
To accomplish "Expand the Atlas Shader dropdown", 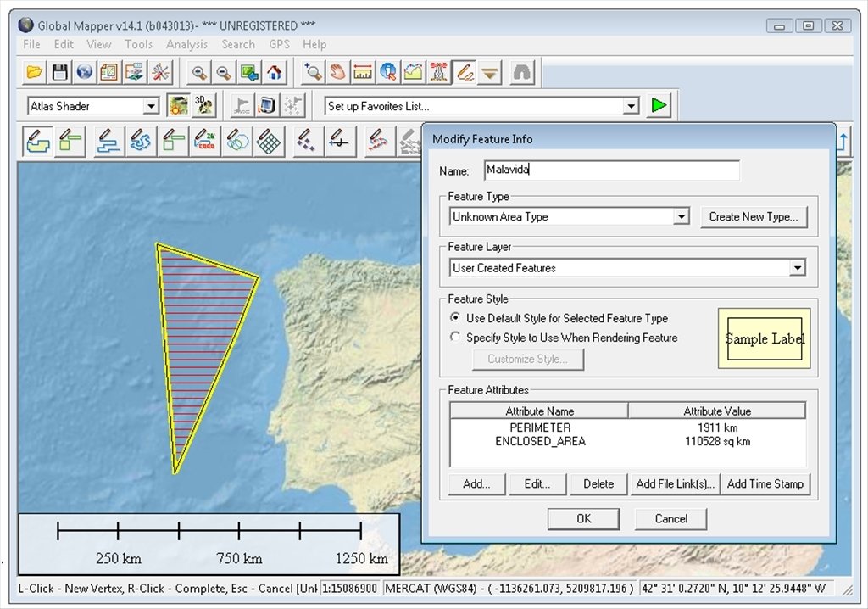I will [x=151, y=106].
